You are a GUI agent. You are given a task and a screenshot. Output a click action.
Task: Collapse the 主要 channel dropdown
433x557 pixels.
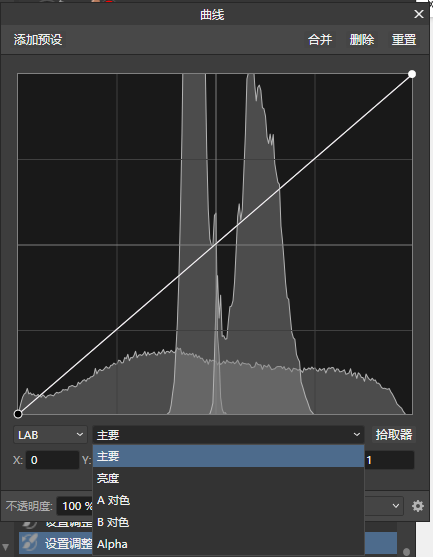[228, 435]
